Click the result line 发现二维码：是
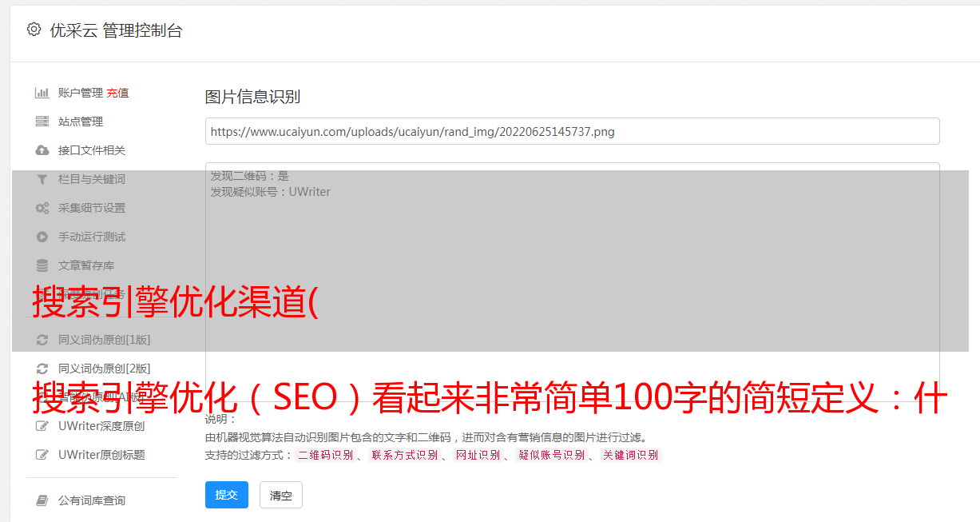This screenshot has height=522, width=980. [250, 176]
